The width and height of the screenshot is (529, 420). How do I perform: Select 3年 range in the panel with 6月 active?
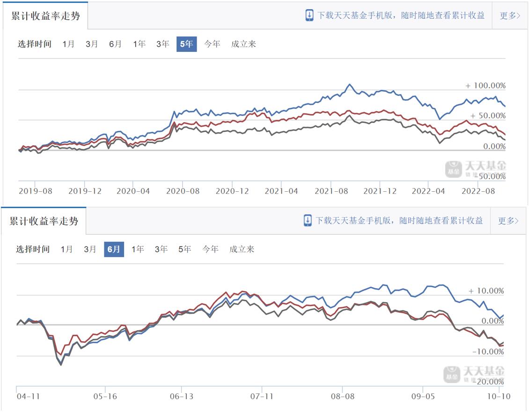161,249
